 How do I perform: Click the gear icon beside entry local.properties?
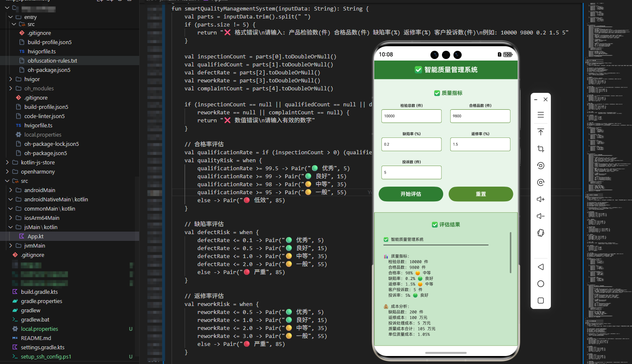click(x=19, y=135)
